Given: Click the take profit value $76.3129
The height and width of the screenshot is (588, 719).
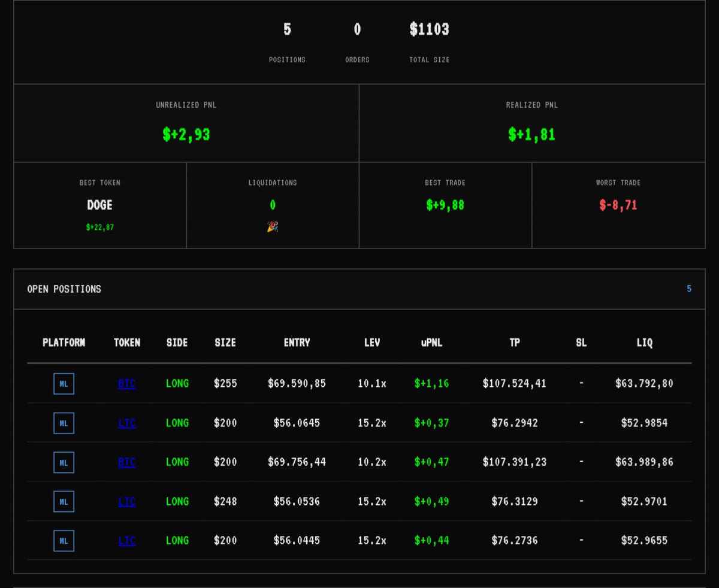Looking at the screenshot, I should [x=515, y=502].
